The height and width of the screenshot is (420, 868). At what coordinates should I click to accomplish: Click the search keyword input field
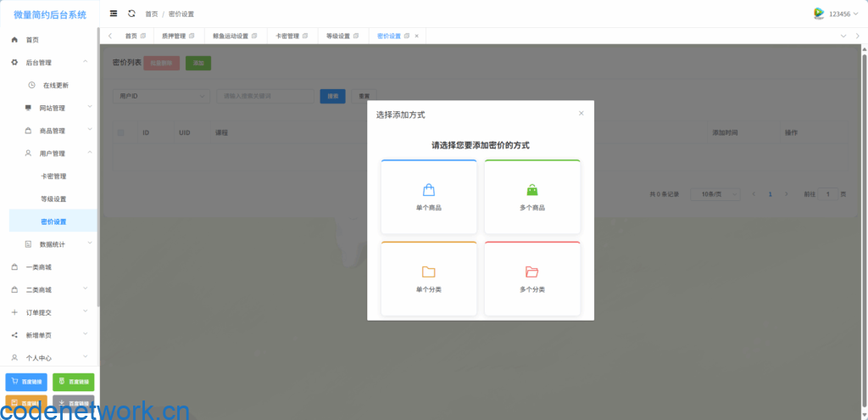265,96
